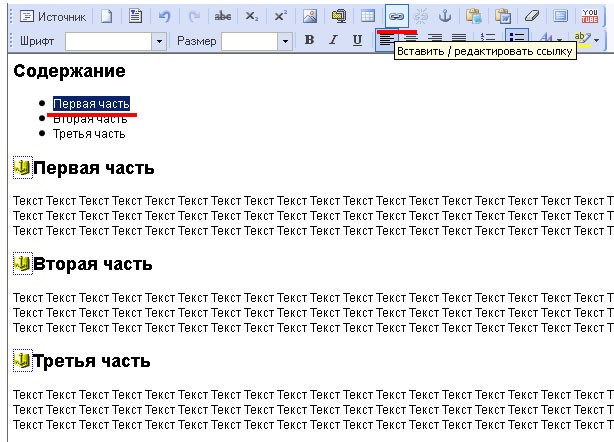
Task: Click the anchor insert icon
Action: 445,16
